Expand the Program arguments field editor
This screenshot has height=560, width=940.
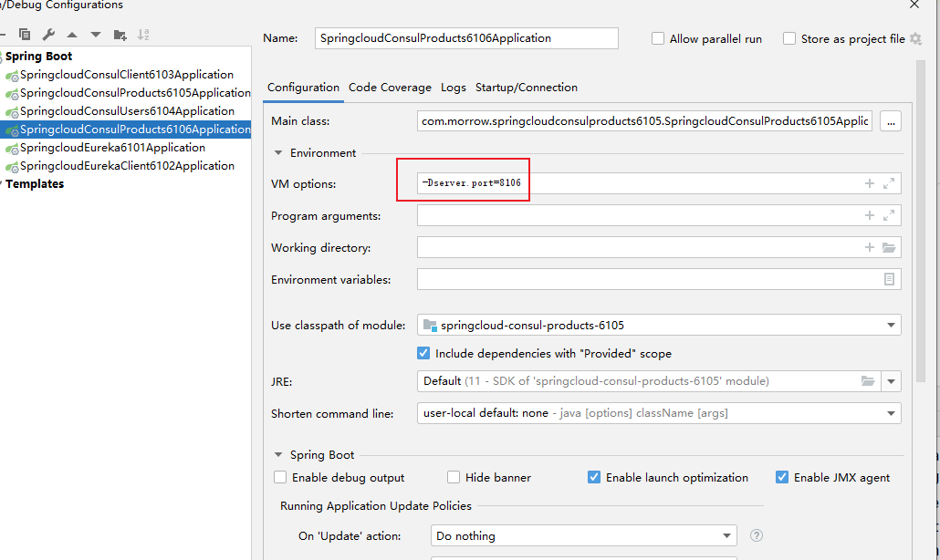[x=889, y=215]
